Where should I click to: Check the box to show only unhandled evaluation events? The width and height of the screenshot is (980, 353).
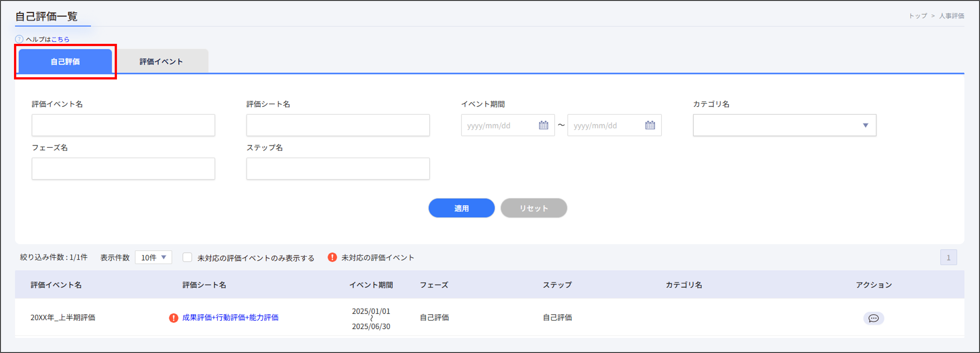coord(187,258)
